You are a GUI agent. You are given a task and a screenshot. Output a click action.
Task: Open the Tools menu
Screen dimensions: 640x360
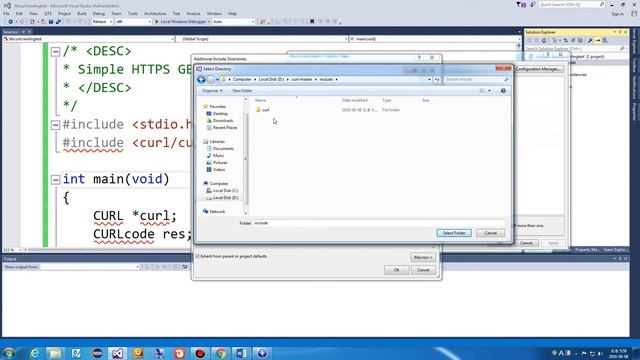click(x=133, y=13)
